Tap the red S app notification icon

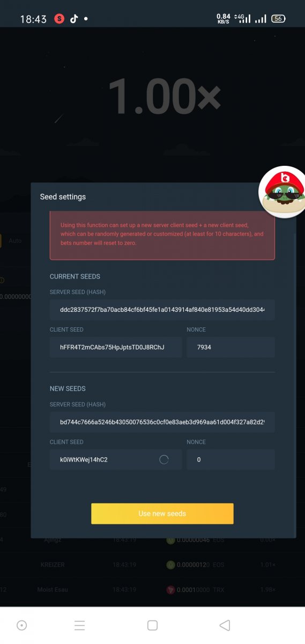point(59,19)
